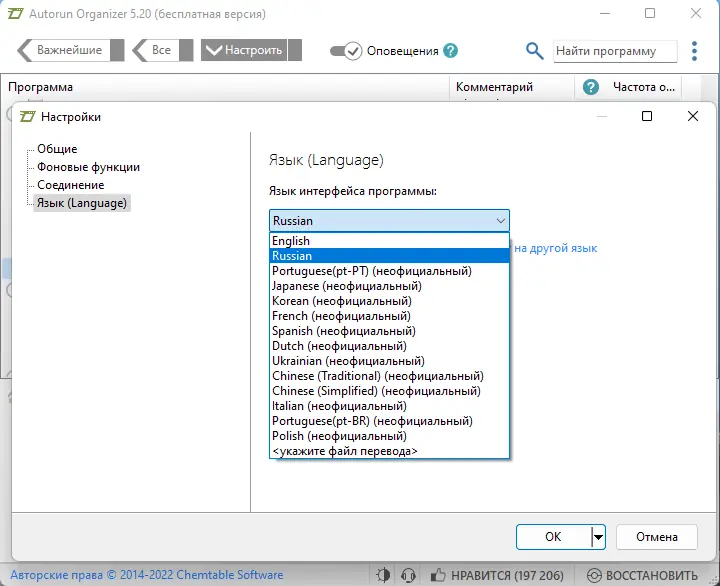720x586 pixels.
Task: Select Chinese (Traditional) language
Action: pyautogui.click(x=389, y=376)
